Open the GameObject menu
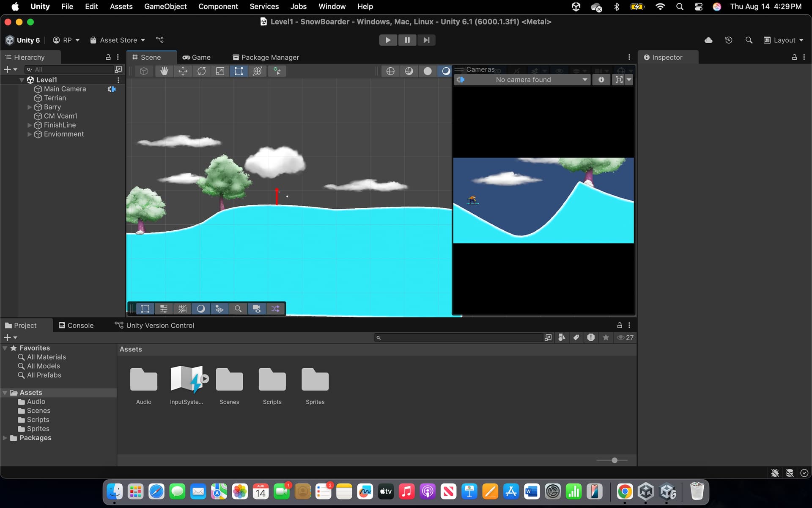The image size is (812, 508). pyautogui.click(x=165, y=6)
